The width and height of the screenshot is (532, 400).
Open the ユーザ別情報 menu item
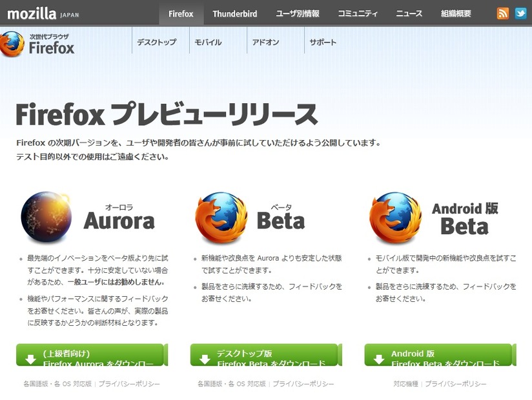pos(298,14)
